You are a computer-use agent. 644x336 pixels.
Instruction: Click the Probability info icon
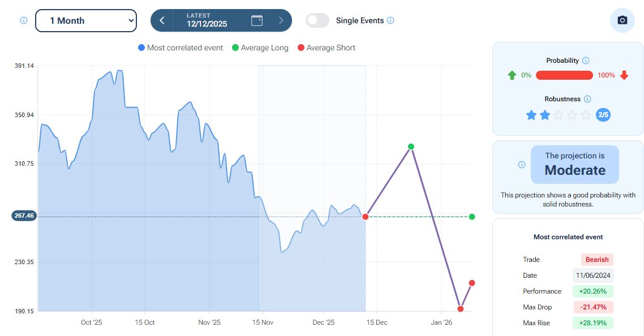tap(586, 61)
